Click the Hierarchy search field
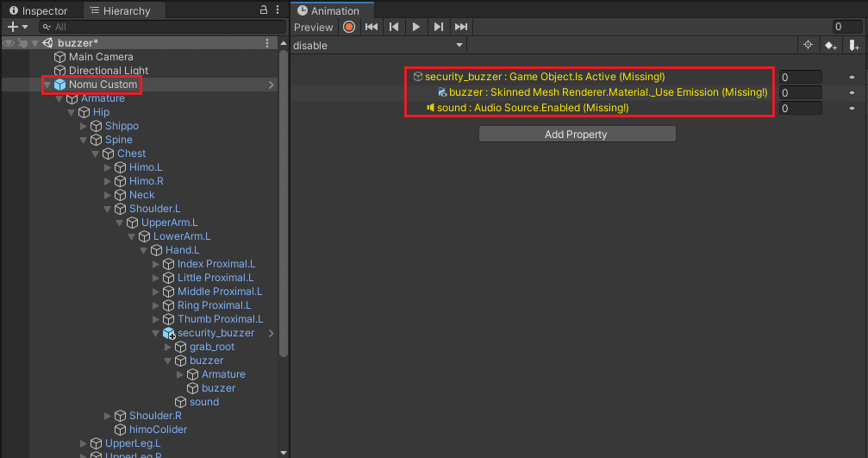 pos(162,27)
